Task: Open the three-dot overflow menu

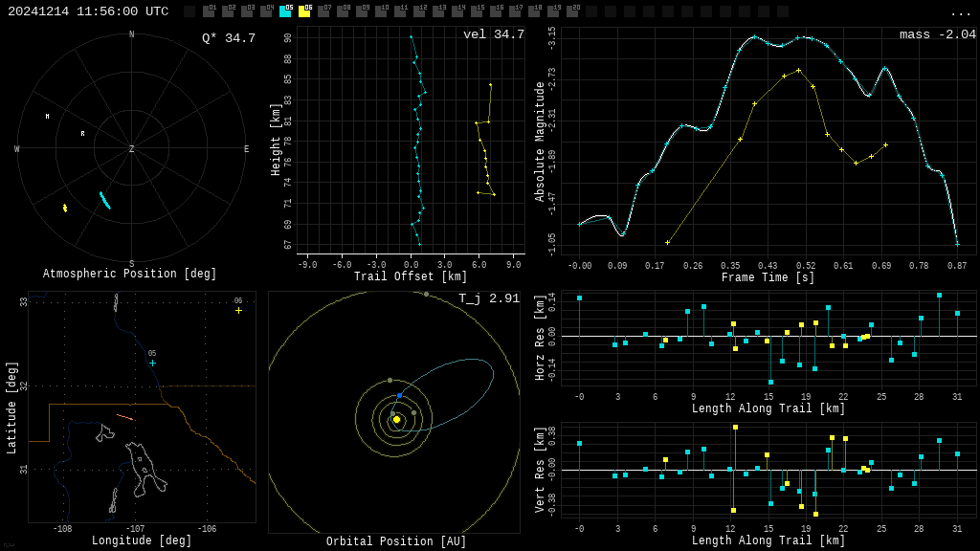Action: pos(960,12)
